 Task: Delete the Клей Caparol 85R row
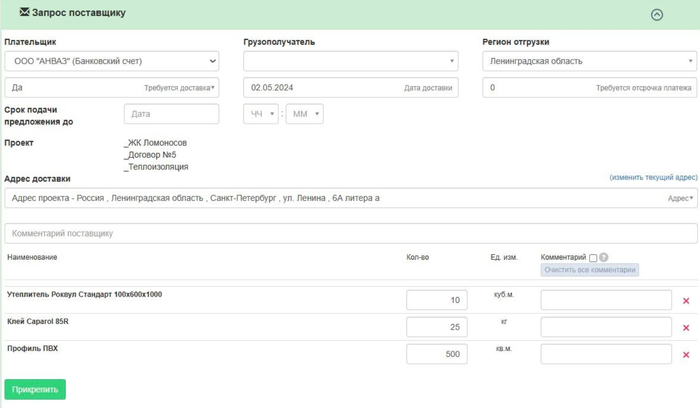click(686, 327)
